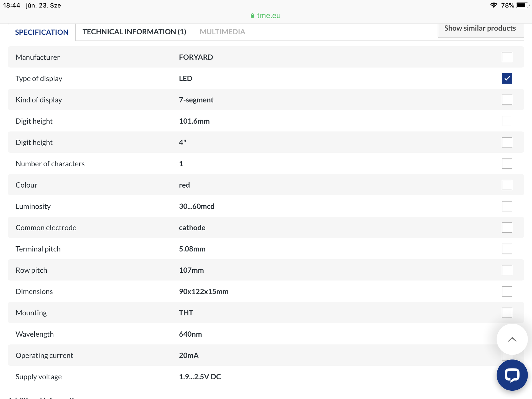The width and height of the screenshot is (532, 399).
Task: Enable the Kind of display 7-segment checkbox
Action: point(507,100)
